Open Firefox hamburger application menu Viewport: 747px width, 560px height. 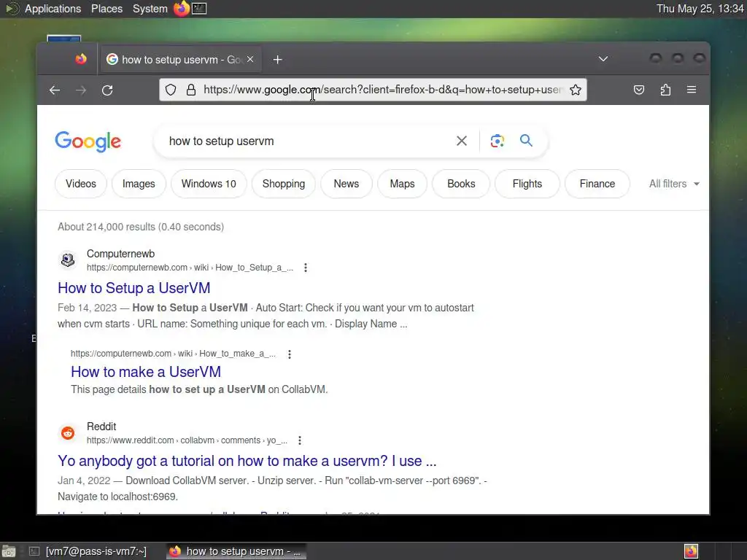692,90
